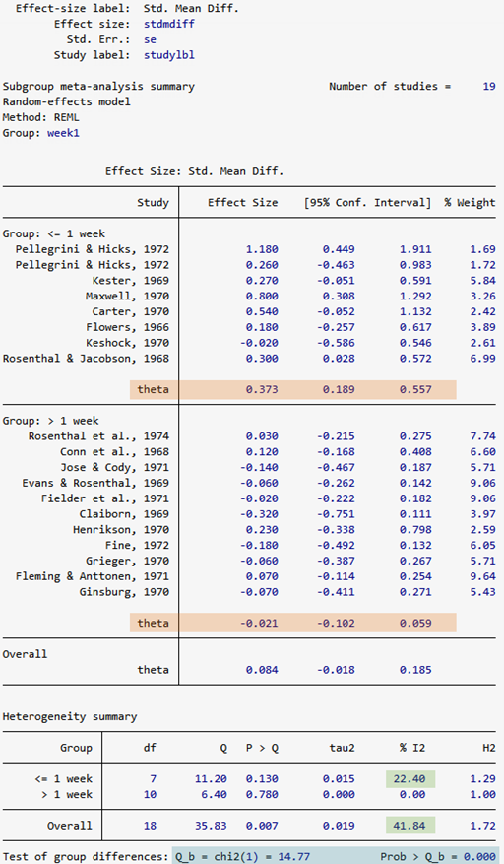Click the highlighted 22.40 I2 value

click(x=409, y=778)
